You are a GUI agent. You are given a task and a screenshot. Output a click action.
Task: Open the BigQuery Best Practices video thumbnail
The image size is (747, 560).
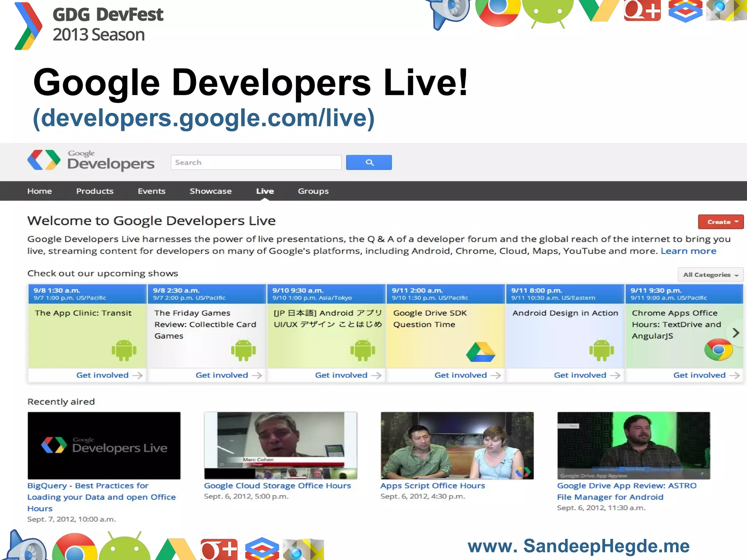tap(104, 446)
